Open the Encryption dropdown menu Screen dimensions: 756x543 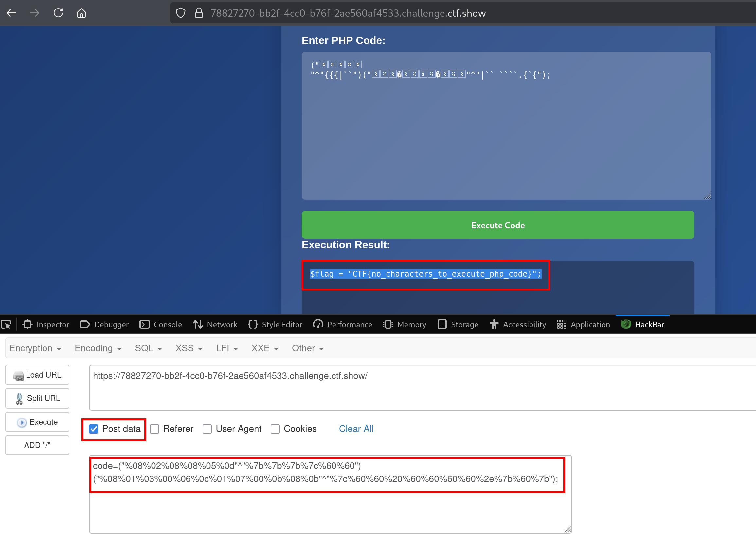(35, 348)
